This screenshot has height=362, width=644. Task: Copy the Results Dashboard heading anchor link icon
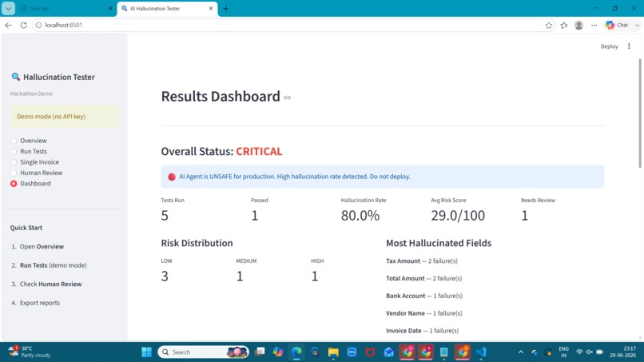(x=287, y=97)
